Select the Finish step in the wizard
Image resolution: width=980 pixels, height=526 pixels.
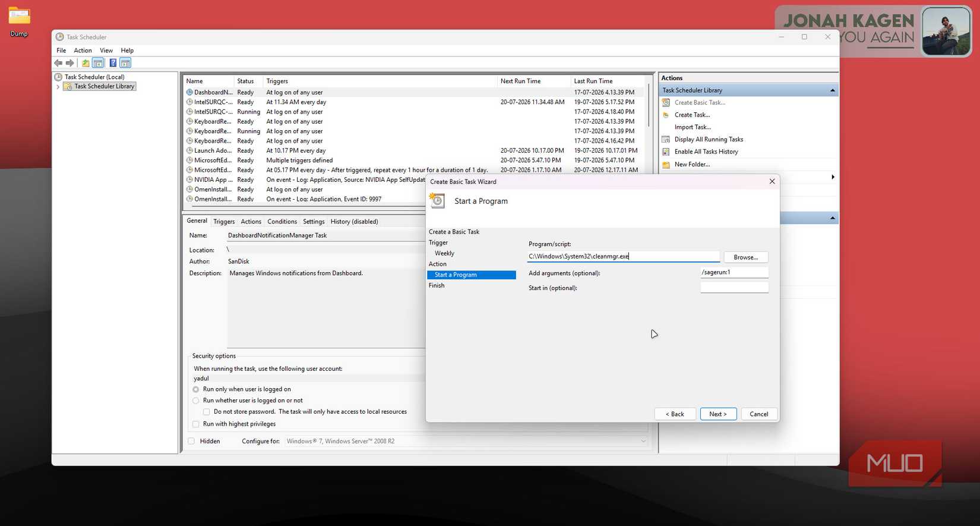(x=437, y=286)
